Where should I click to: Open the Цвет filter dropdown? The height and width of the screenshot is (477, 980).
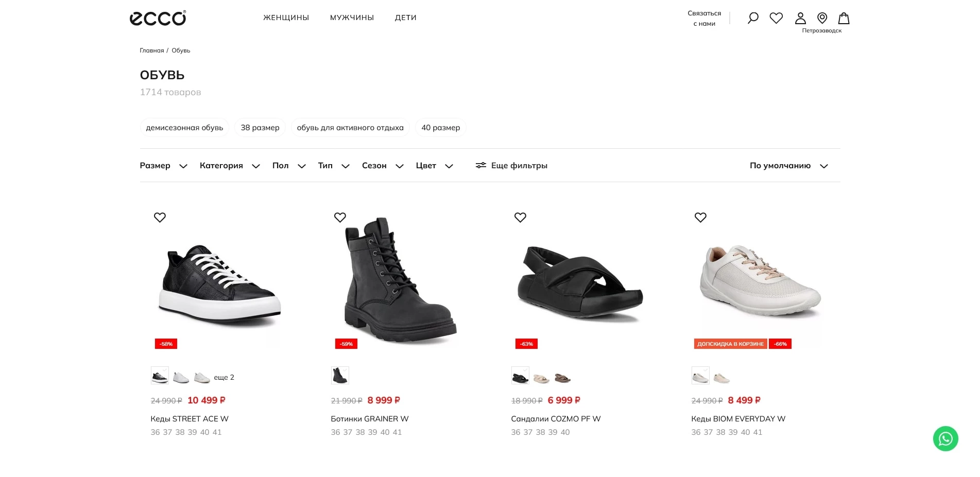(434, 166)
